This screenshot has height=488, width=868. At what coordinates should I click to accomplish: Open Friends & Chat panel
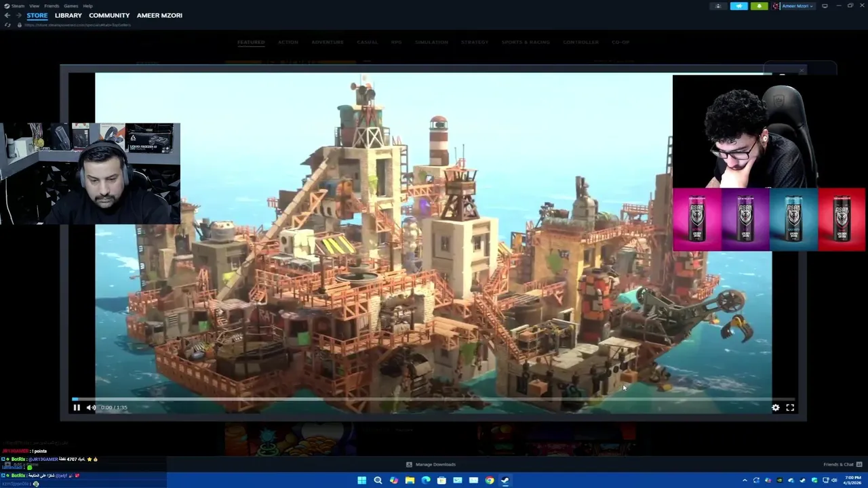pos(842,464)
